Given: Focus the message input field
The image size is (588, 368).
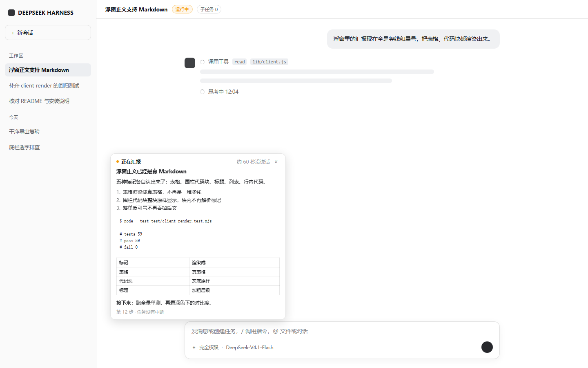Looking at the screenshot, I should point(342,331).
